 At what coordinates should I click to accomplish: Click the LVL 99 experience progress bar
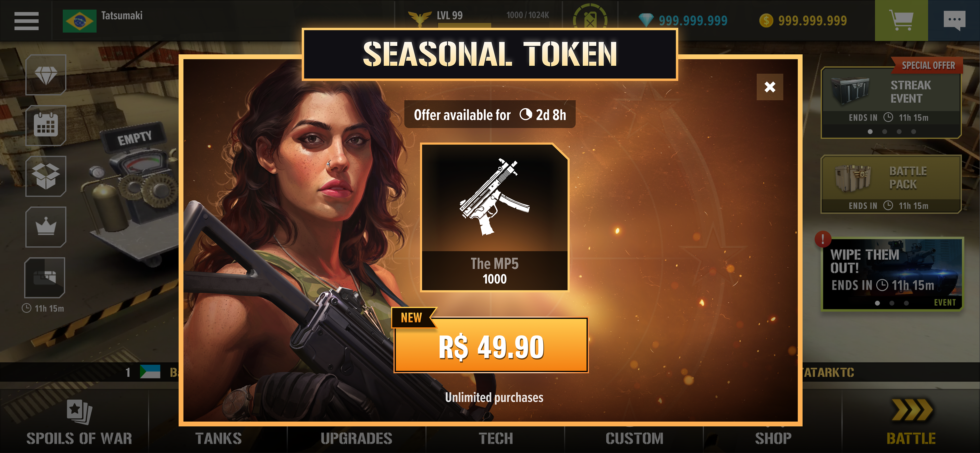[493, 25]
